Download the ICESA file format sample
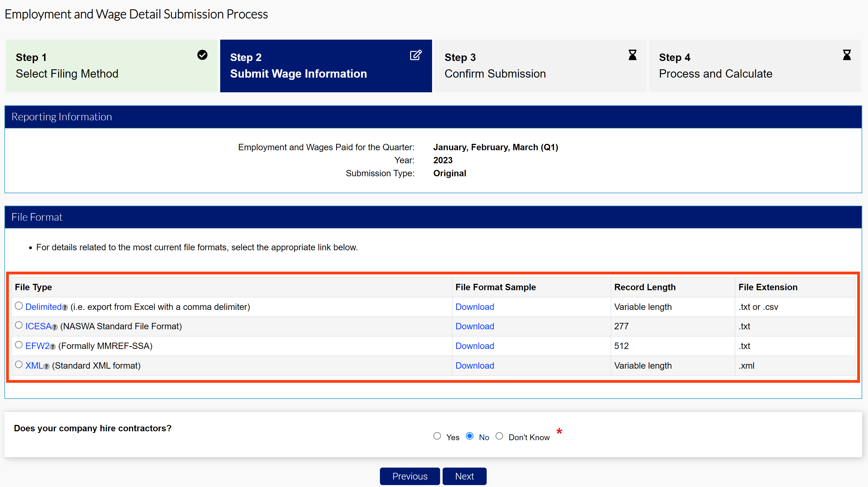 [x=474, y=326]
